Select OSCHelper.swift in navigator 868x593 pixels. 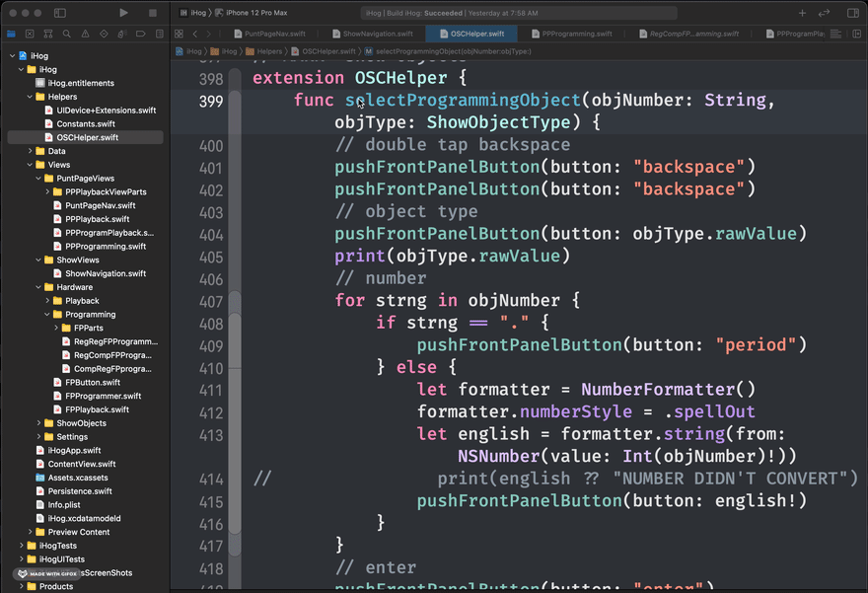[85, 137]
